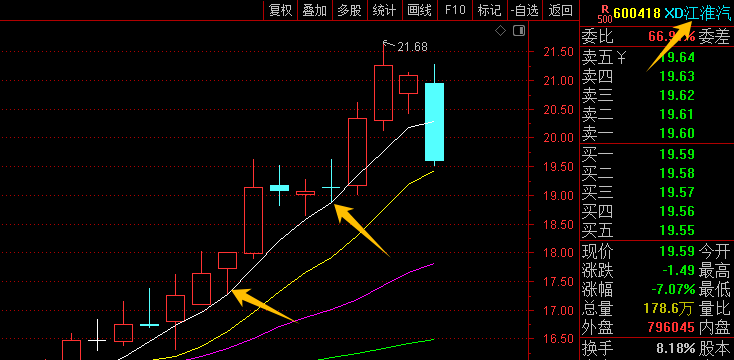Open the 标记 mark menu
Image resolution: width=734 pixels, height=360 pixels.
tap(490, 10)
